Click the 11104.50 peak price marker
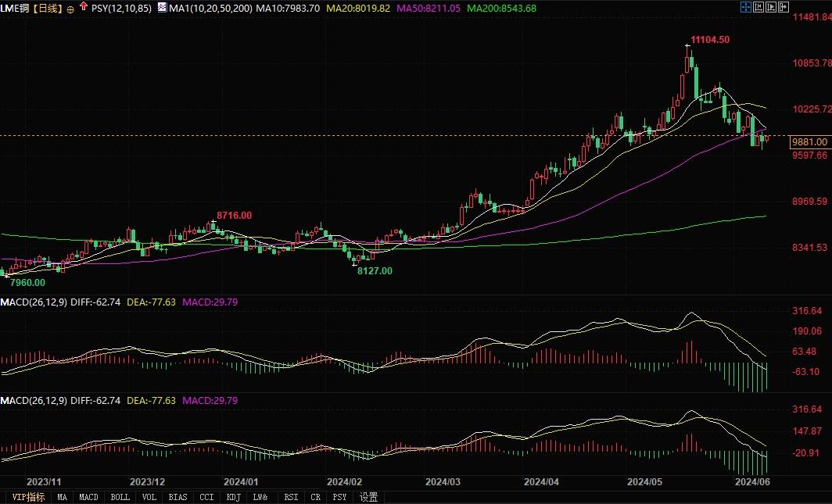This screenshot has width=832, height=504. tap(710, 40)
